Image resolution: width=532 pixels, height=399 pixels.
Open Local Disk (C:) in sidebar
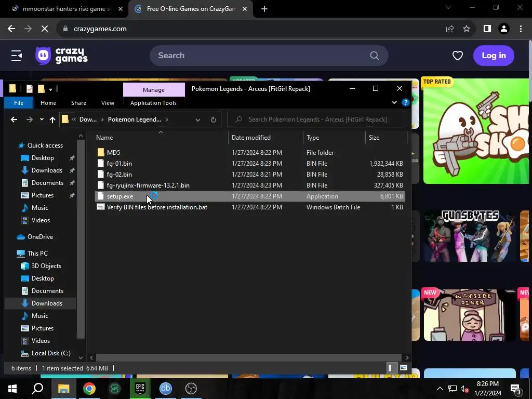[51, 353]
